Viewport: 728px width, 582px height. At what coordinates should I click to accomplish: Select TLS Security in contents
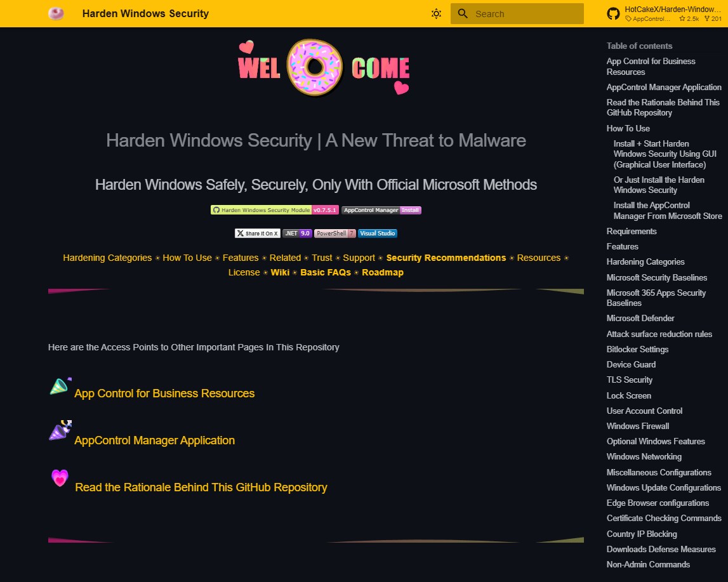pos(629,380)
